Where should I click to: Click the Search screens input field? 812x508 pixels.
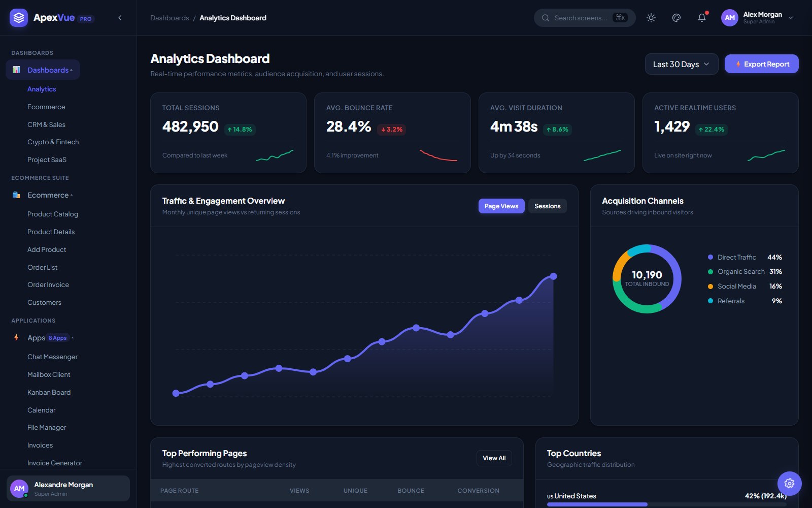pyautogui.click(x=585, y=18)
